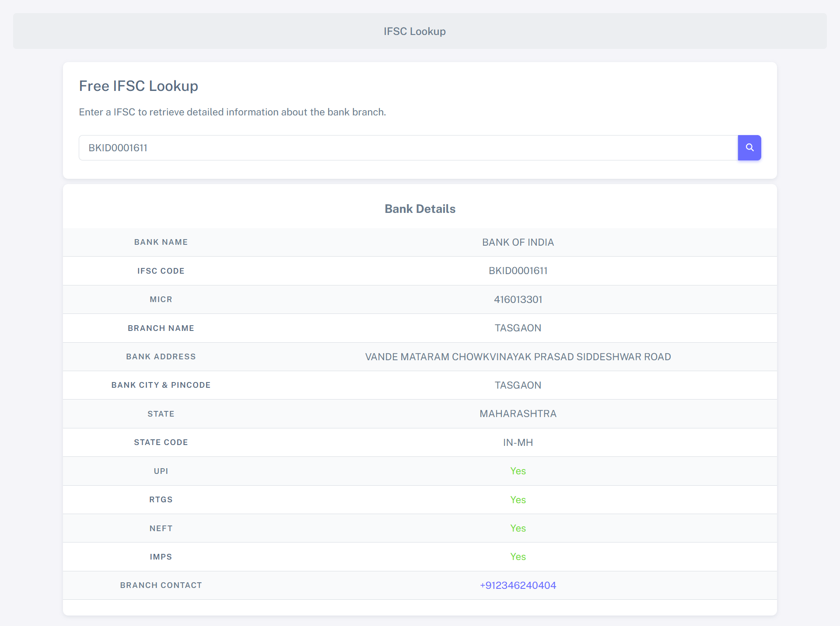Select the IFSC input field
The image size is (840, 626).
(x=394, y=148)
